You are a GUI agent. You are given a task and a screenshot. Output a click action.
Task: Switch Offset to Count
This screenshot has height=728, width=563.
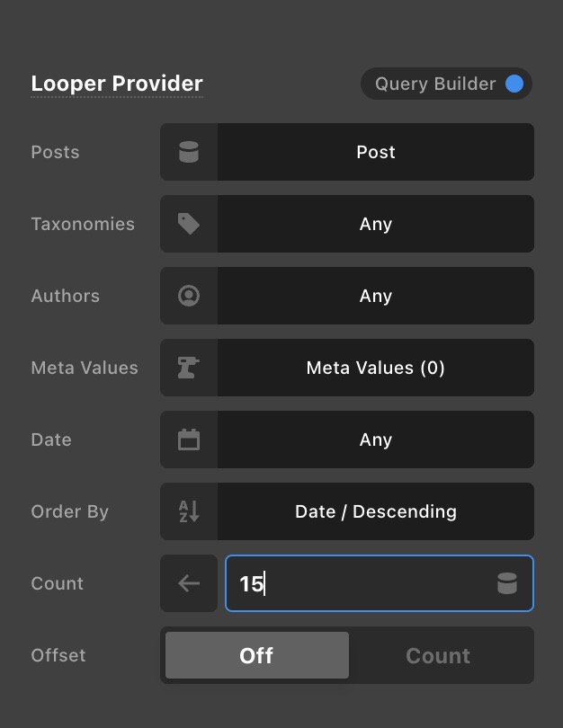(x=438, y=655)
